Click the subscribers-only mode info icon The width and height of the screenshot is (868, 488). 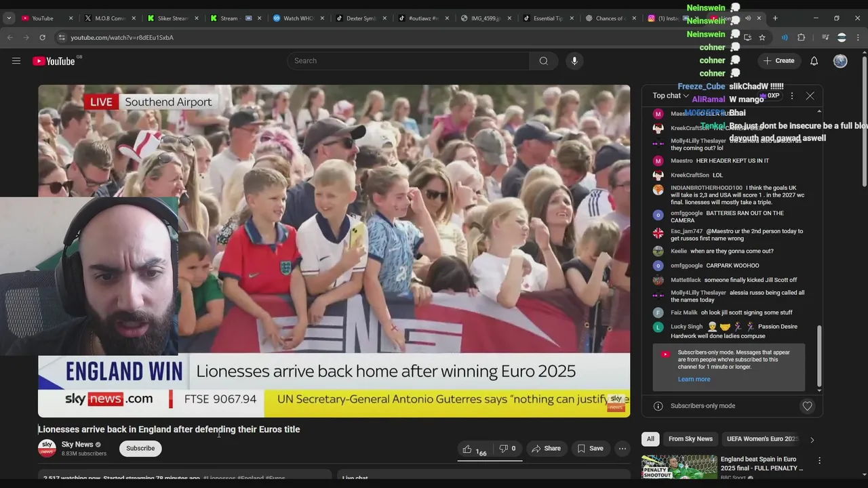[658, 406]
